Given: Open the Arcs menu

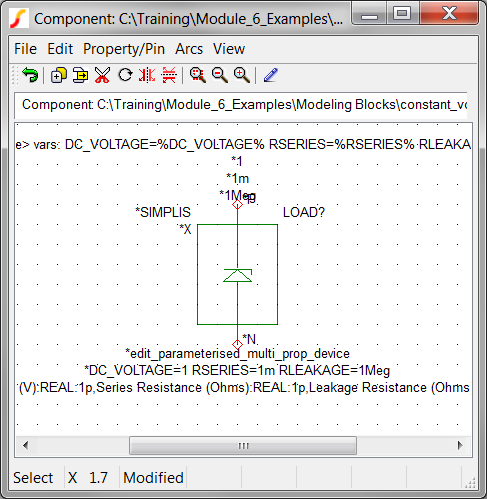Looking at the screenshot, I should (189, 49).
